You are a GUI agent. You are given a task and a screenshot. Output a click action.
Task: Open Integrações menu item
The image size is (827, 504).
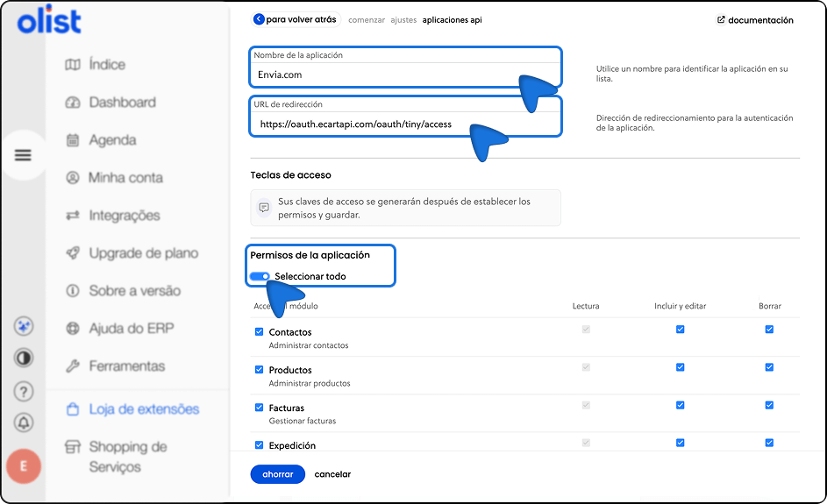[x=124, y=216]
